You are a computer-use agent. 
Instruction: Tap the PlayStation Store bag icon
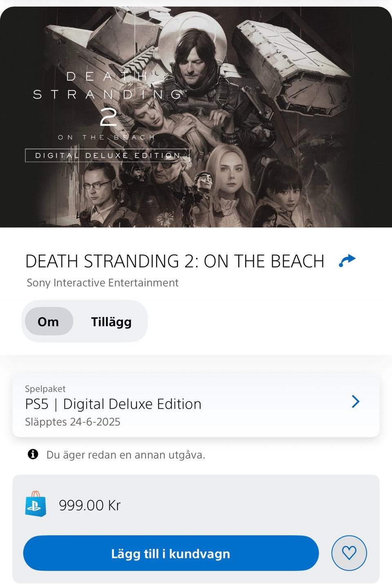coord(36,504)
